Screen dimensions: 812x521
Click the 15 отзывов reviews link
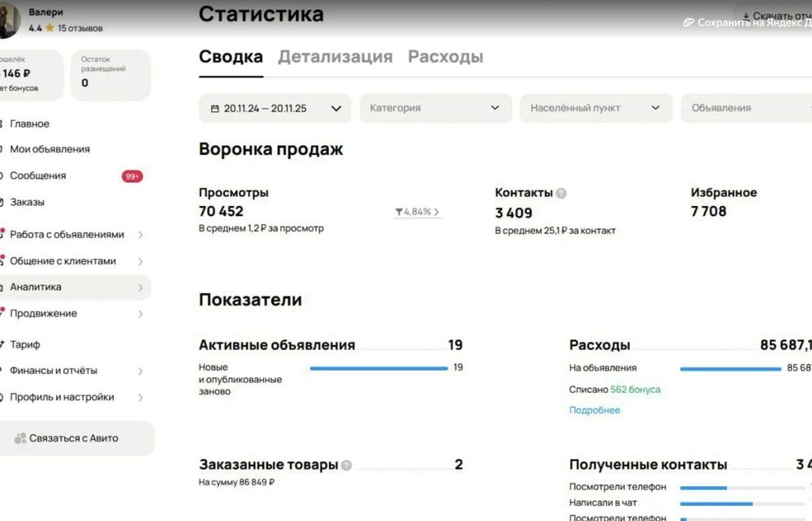point(80,28)
